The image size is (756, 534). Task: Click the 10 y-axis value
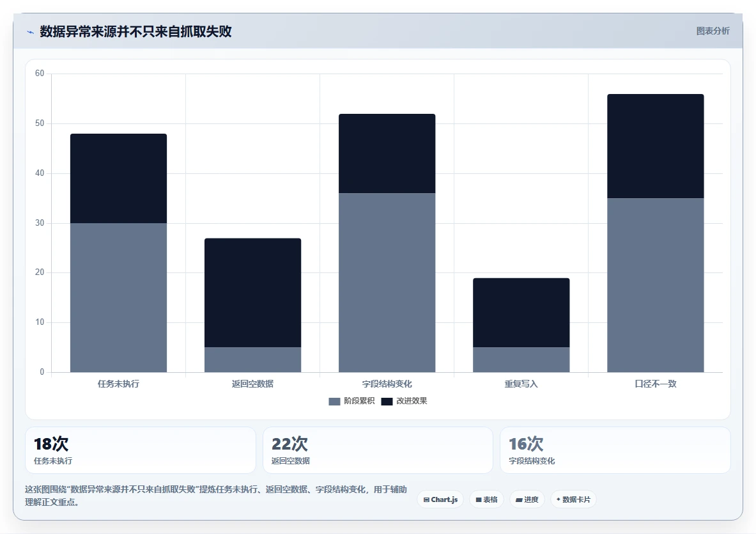coord(40,322)
